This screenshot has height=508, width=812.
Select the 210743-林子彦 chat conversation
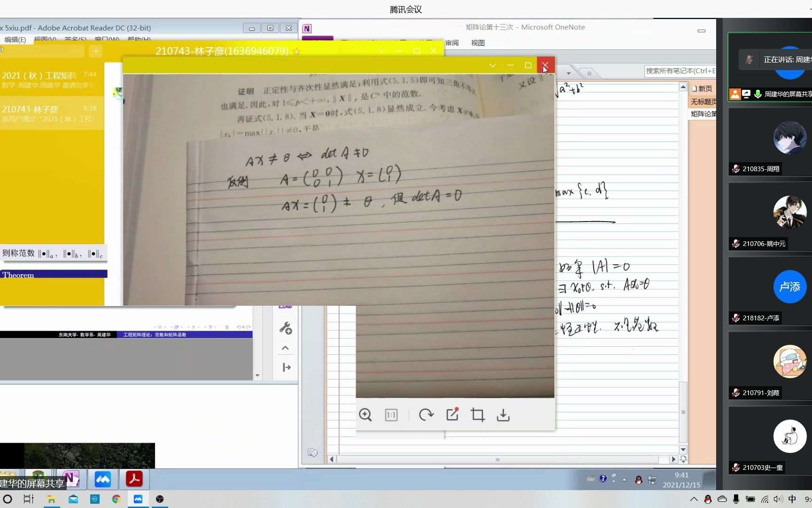click(52, 113)
